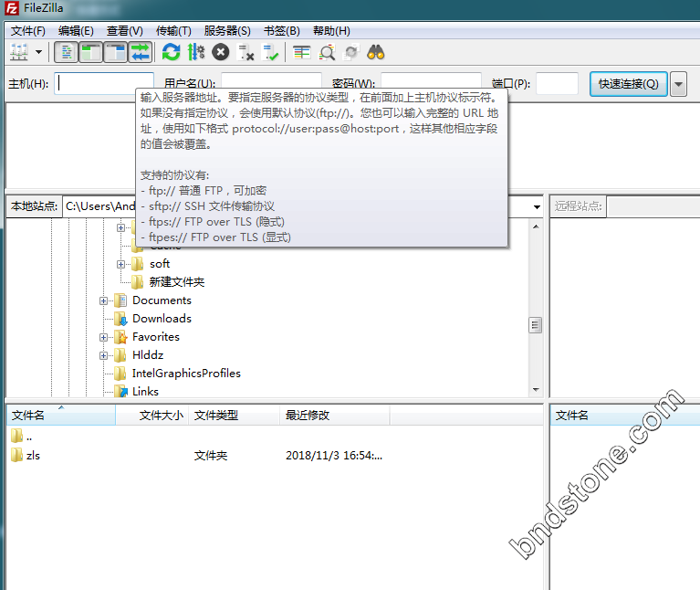Viewport: 700px width, 590px height.
Task: Select the Links folder in tree
Action: coord(145,392)
